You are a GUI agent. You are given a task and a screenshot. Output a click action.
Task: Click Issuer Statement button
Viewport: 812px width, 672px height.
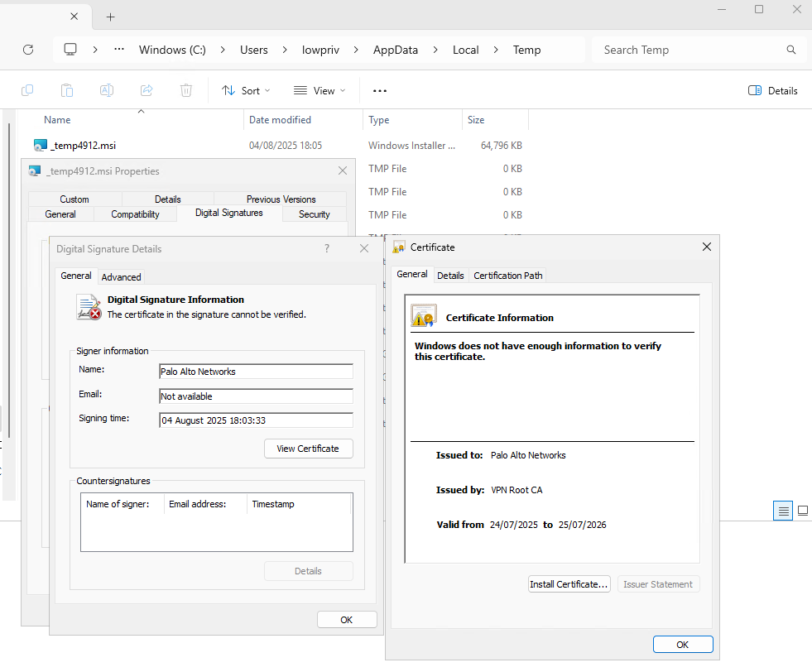click(x=658, y=584)
